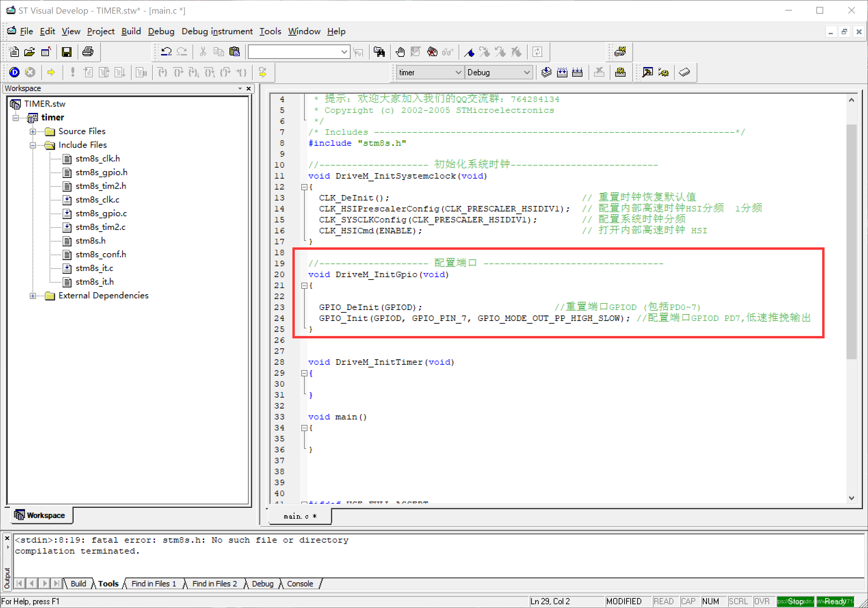Close the Output panel via X
Image resolution: width=868 pixels, height=608 pixels.
click(x=7, y=538)
